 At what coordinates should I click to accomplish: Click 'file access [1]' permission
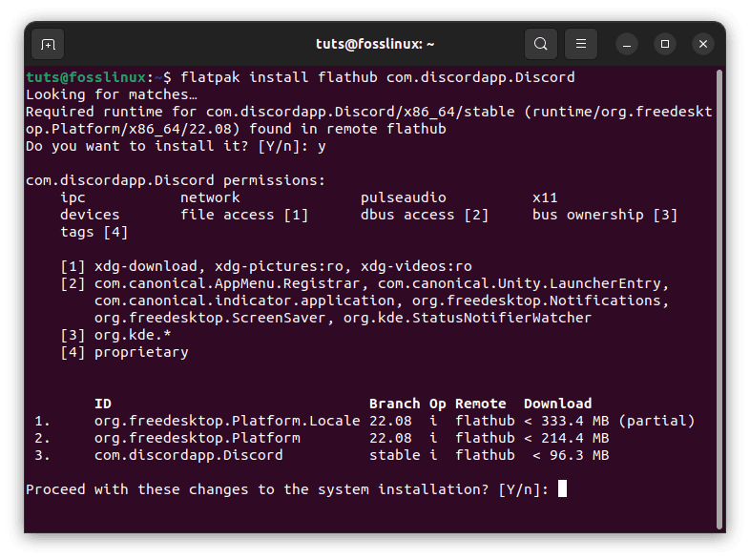(244, 215)
